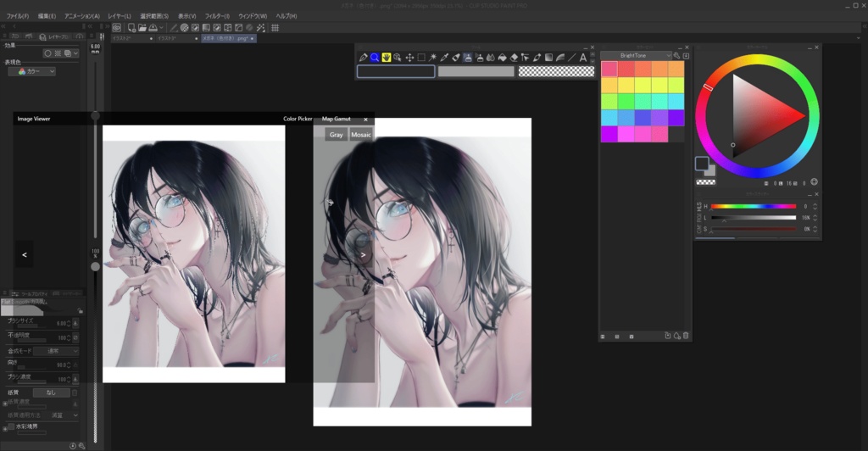Click the import icon beside the wrench icon
The height and width of the screenshot is (451, 868).
point(686,56)
